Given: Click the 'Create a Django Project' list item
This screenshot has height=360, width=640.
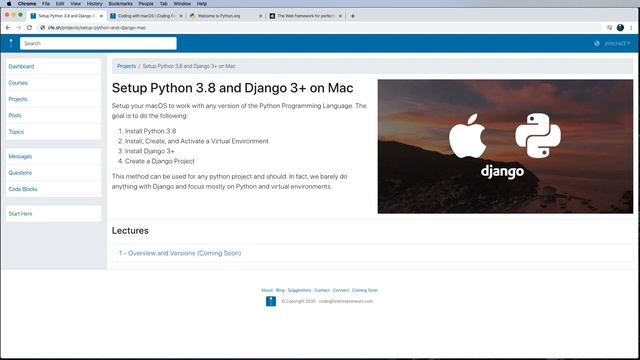Looking at the screenshot, I should (x=160, y=161).
